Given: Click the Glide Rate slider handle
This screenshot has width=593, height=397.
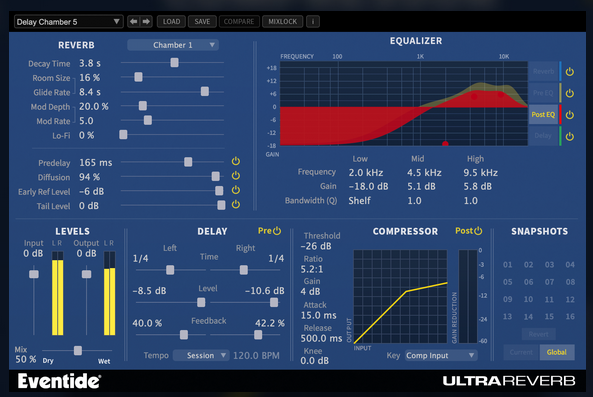Looking at the screenshot, I should point(205,91).
